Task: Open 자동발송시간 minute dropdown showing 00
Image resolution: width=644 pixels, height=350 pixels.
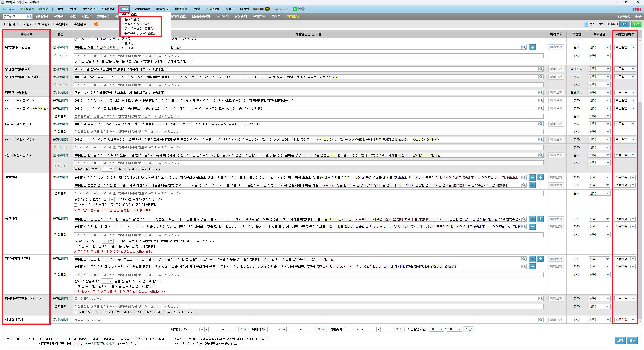Action: click(x=455, y=329)
